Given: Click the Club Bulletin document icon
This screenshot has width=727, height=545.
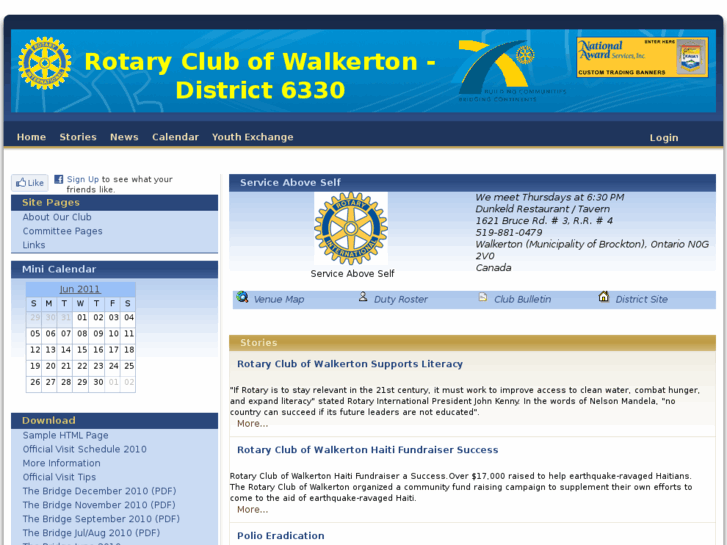Looking at the screenshot, I should coord(483,297).
